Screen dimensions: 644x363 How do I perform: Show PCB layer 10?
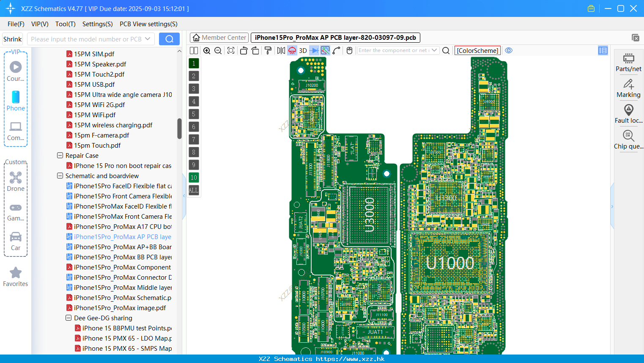[x=194, y=177]
